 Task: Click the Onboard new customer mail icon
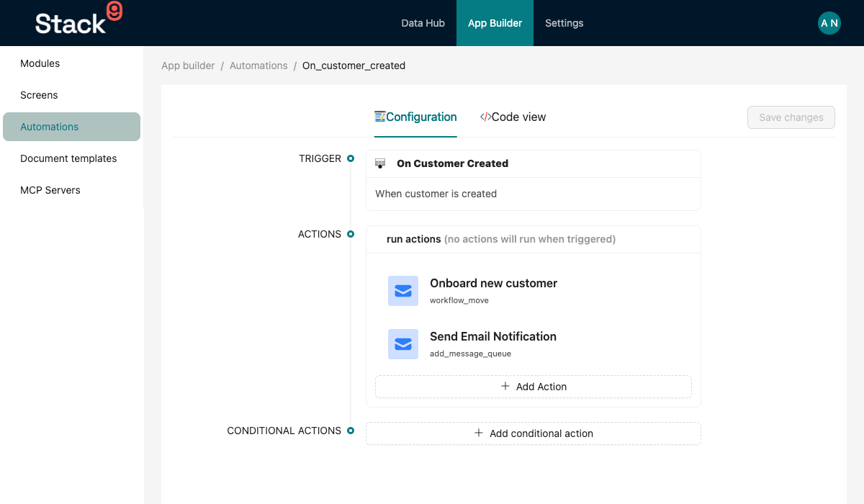click(x=403, y=291)
